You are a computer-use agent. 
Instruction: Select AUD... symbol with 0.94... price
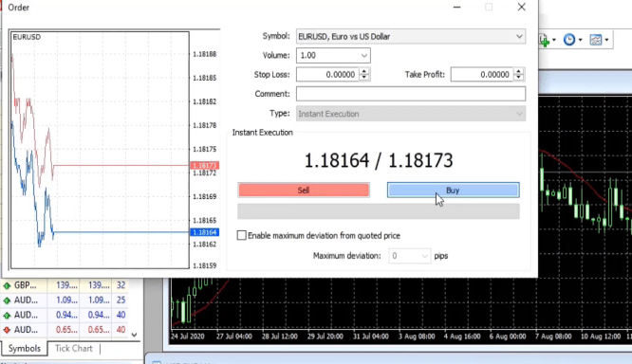[x=26, y=316]
